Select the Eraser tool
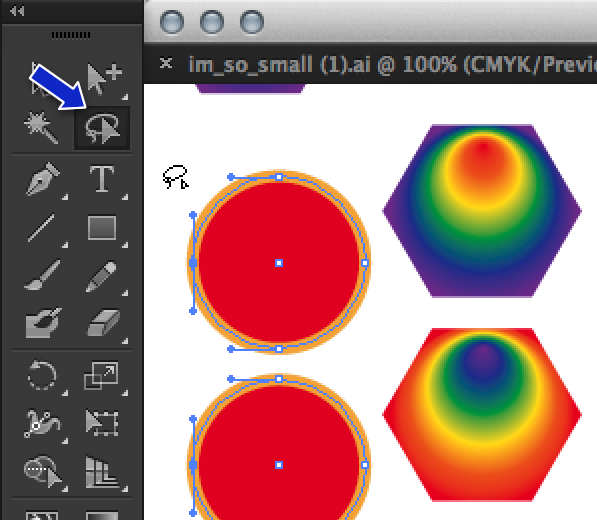The height and width of the screenshot is (520, 597). pyautogui.click(x=103, y=323)
